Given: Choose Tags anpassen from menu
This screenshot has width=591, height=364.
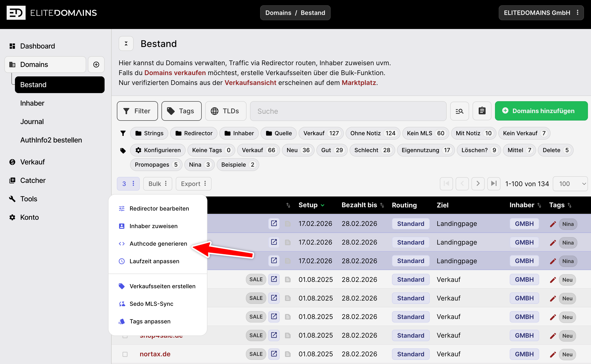Looking at the screenshot, I should tap(158, 321).
